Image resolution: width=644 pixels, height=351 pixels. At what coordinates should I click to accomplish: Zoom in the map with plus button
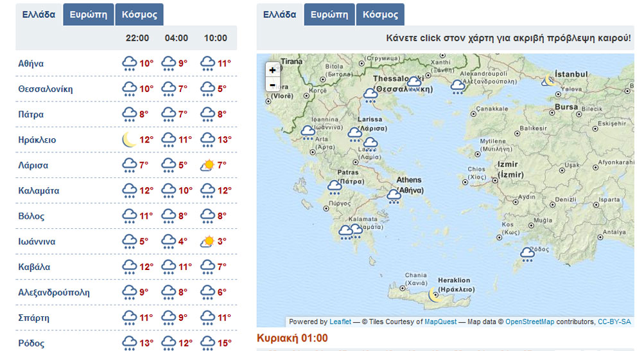272,70
